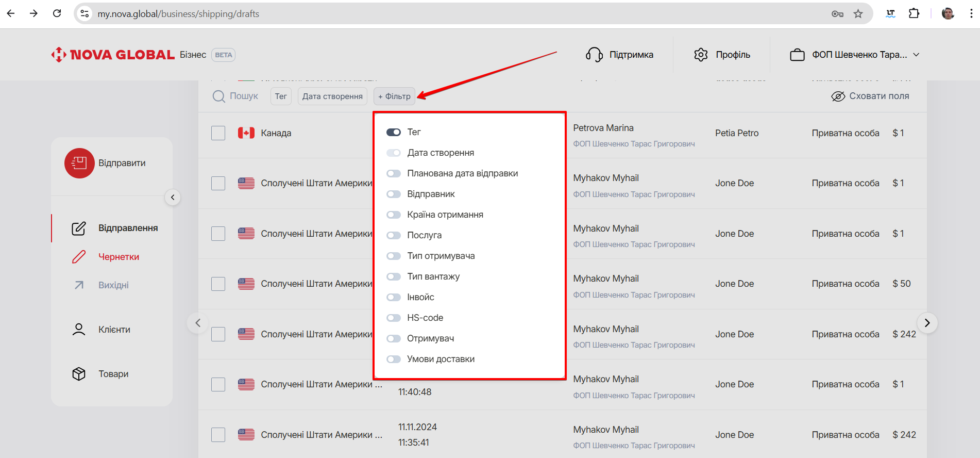Image resolution: width=980 pixels, height=458 pixels.
Task: Disable the Тег filter toggle
Action: (394, 132)
